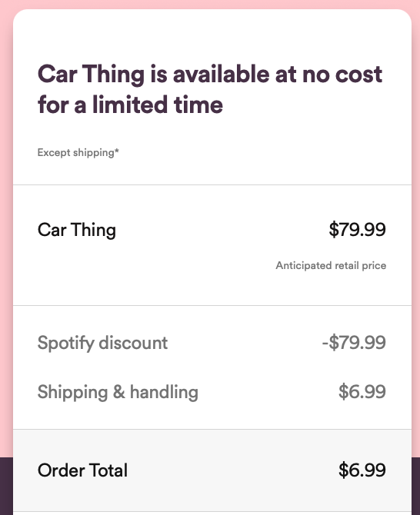Click the Car Thing item label
The image size is (420, 515).
point(77,230)
